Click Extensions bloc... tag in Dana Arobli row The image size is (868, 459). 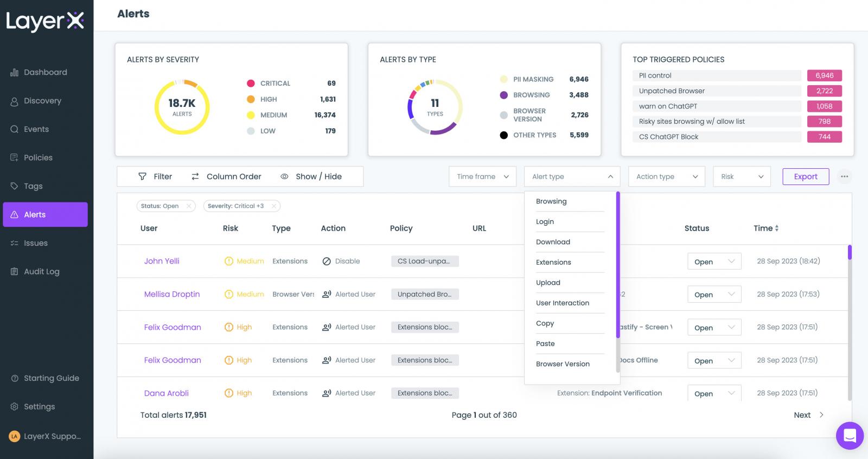(425, 393)
